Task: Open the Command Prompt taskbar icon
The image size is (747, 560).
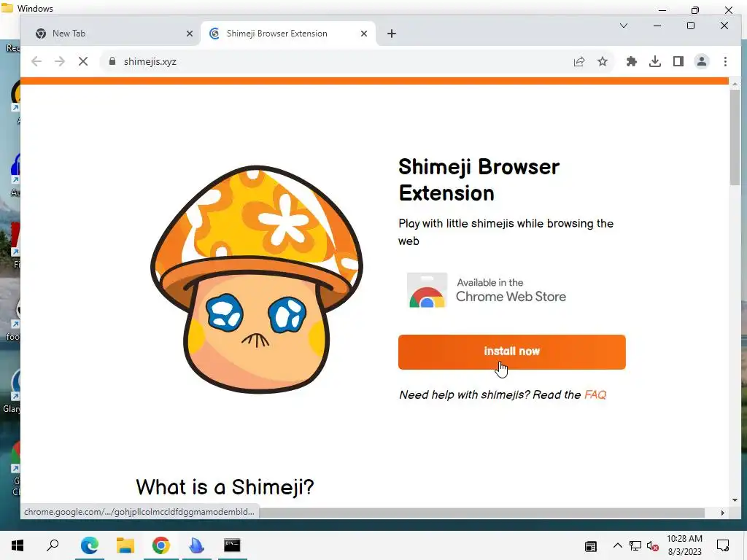Action: tap(232, 545)
